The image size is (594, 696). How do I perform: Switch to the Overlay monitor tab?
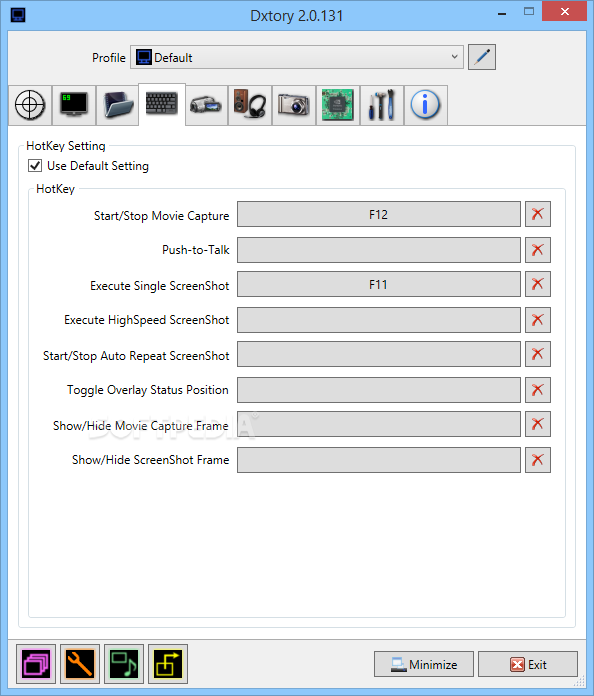tap(74, 105)
